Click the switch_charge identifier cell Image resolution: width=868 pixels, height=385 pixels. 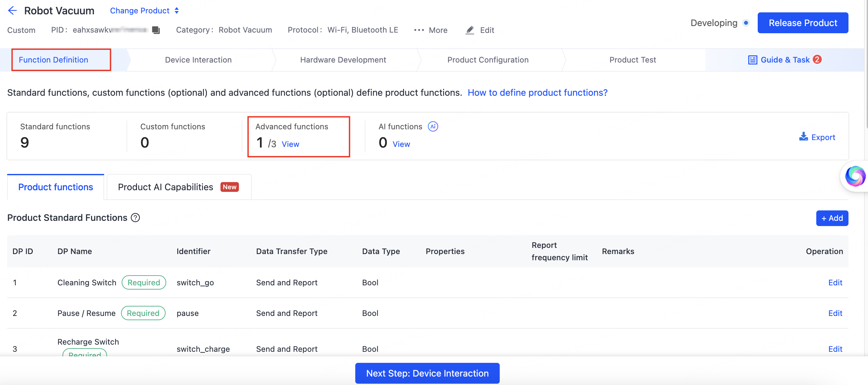coord(203,349)
